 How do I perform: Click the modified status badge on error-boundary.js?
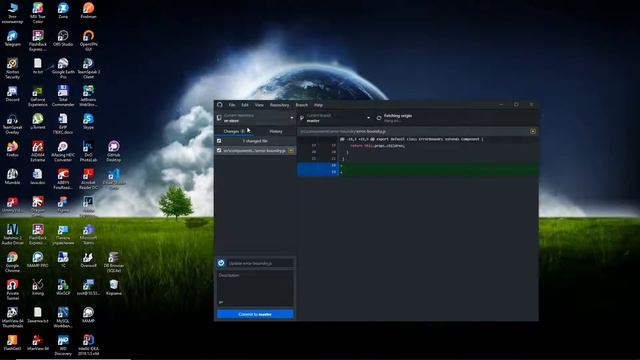click(291, 151)
